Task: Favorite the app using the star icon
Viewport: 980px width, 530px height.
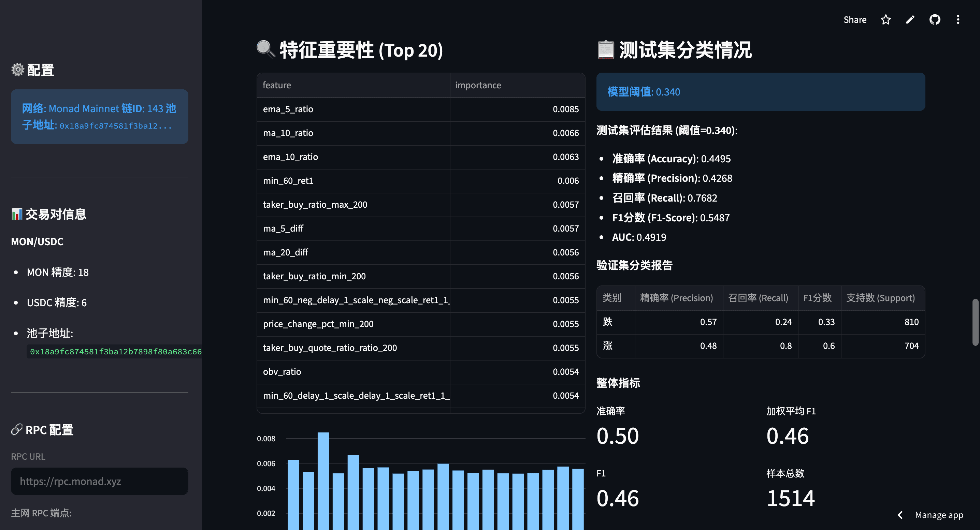Action: click(x=886, y=19)
